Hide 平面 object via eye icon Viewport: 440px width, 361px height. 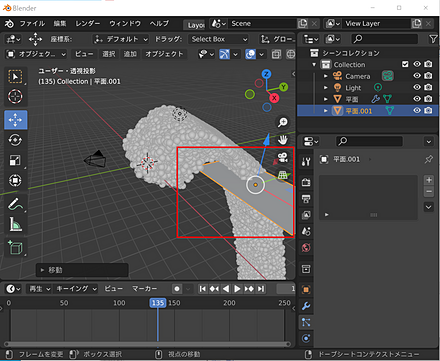pos(417,99)
